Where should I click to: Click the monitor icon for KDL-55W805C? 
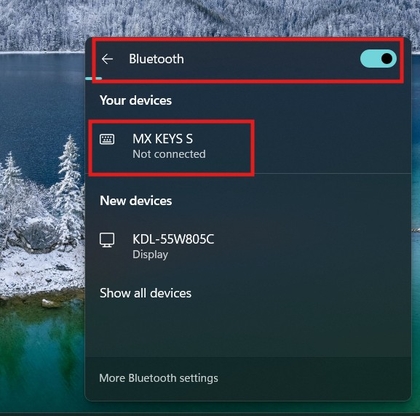[107, 240]
